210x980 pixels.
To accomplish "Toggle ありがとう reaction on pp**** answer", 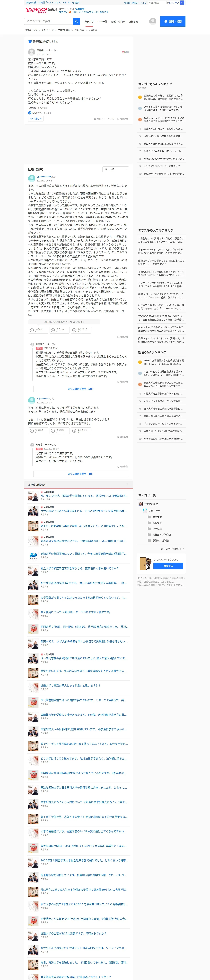I will coord(81,330).
